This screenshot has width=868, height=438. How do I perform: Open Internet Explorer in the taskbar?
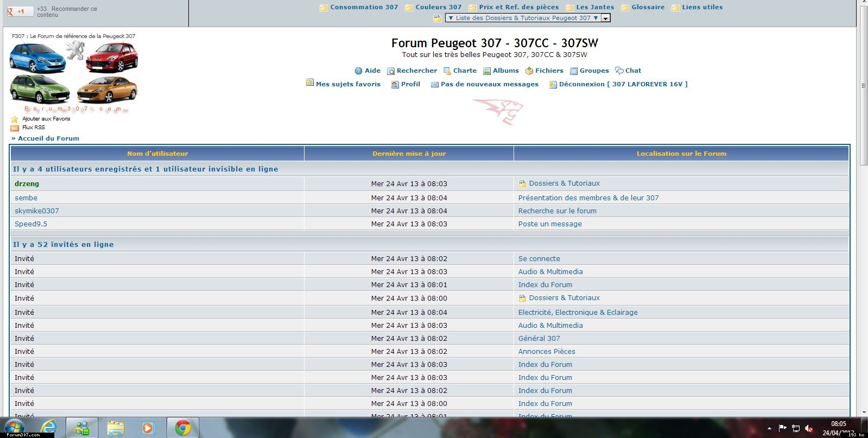coord(49,428)
